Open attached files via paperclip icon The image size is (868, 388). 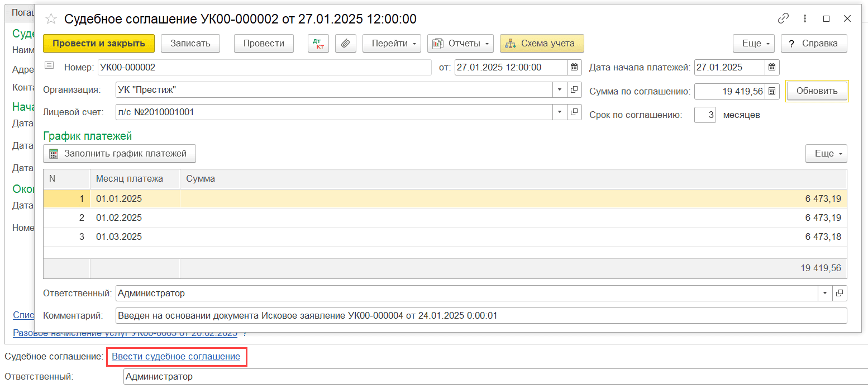pyautogui.click(x=346, y=44)
